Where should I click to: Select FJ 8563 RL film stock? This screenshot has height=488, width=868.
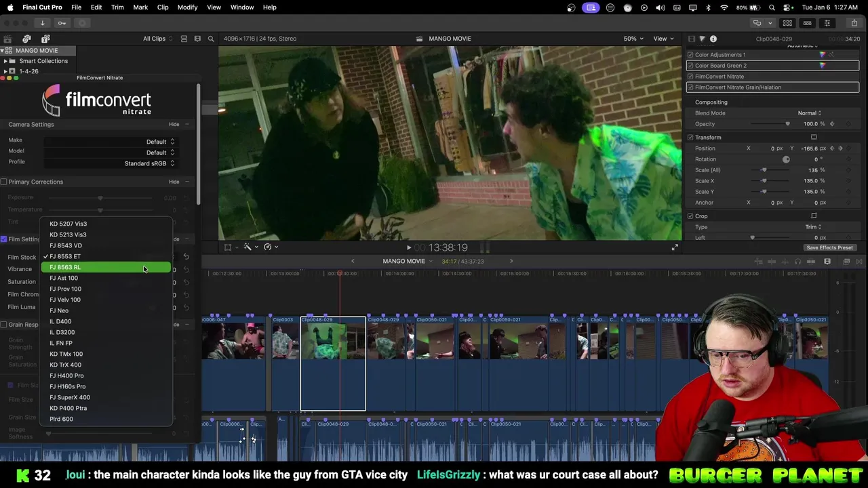click(106, 267)
